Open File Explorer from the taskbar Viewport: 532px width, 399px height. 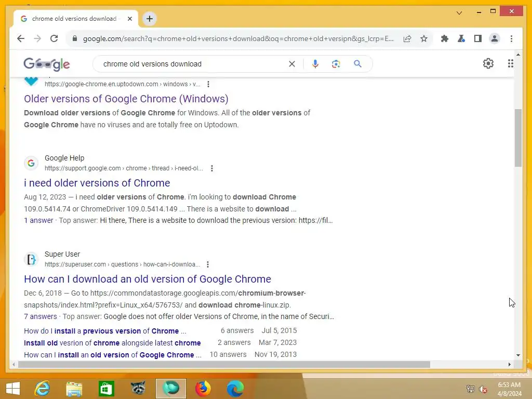pyautogui.click(x=74, y=389)
